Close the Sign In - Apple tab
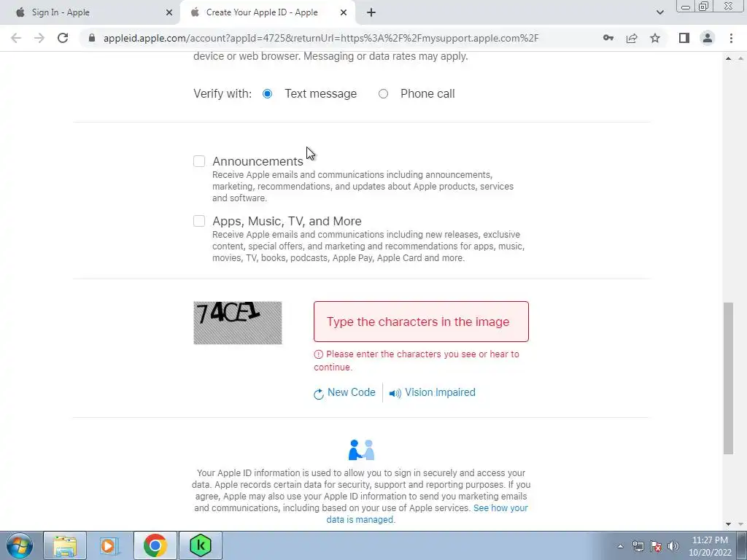747x560 pixels. (169, 12)
